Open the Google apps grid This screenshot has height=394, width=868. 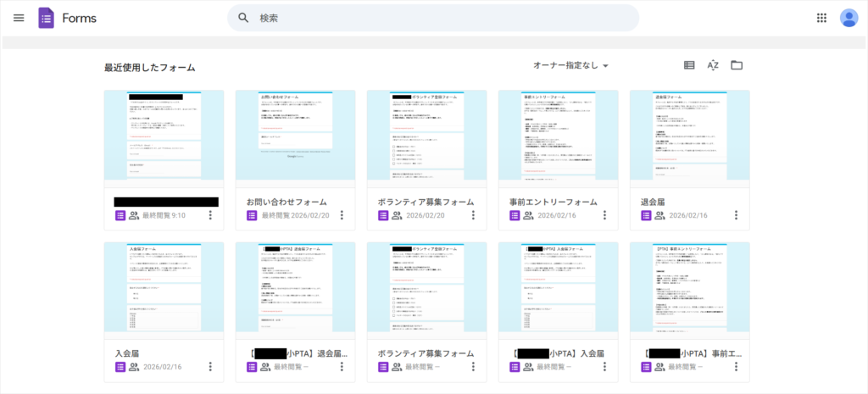tap(821, 18)
